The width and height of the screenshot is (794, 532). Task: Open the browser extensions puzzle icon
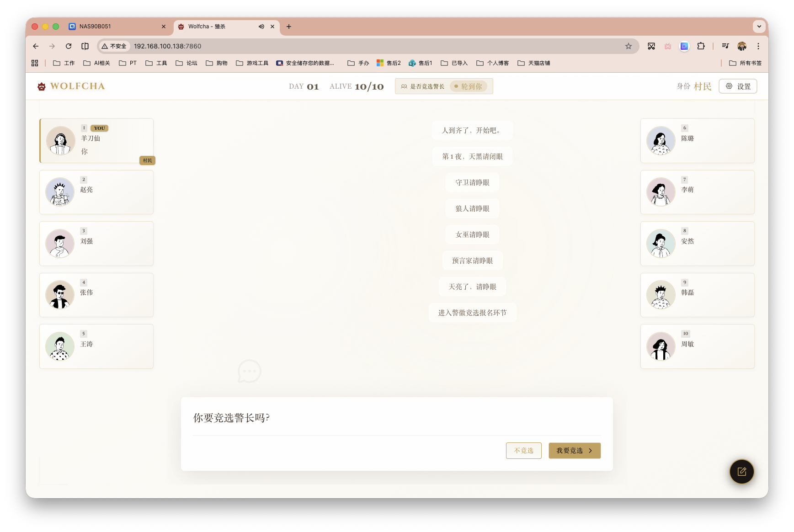coord(701,46)
